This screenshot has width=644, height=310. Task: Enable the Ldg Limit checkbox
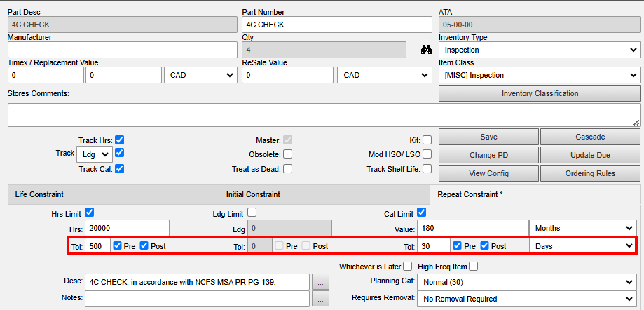tap(252, 213)
